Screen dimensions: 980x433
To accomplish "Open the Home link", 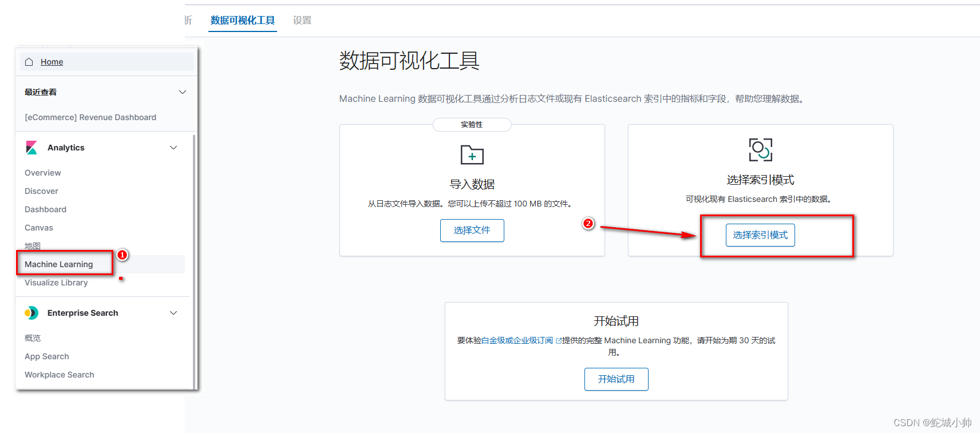I will point(52,62).
